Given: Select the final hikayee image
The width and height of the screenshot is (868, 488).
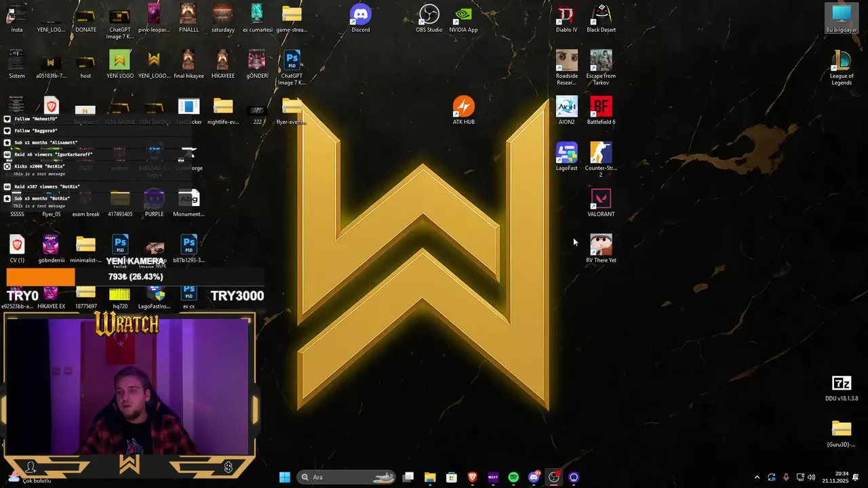Looking at the screenshot, I should (x=189, y=64).
